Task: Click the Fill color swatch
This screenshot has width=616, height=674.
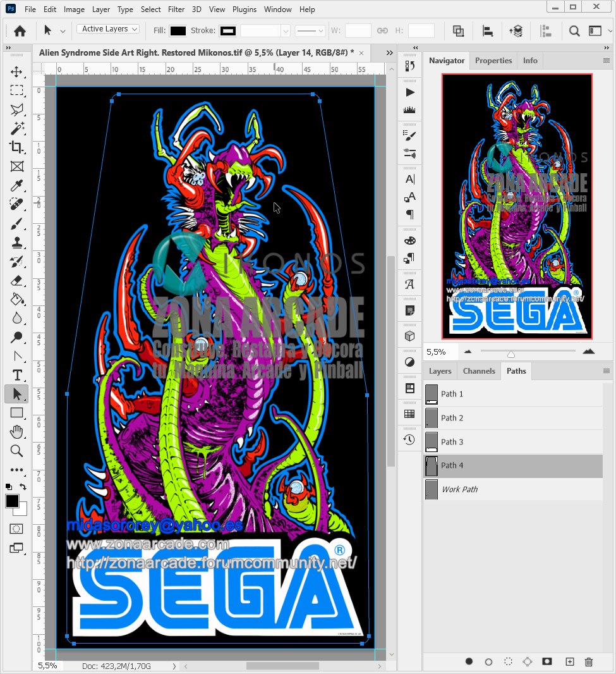Action: [x=178, y=30]
